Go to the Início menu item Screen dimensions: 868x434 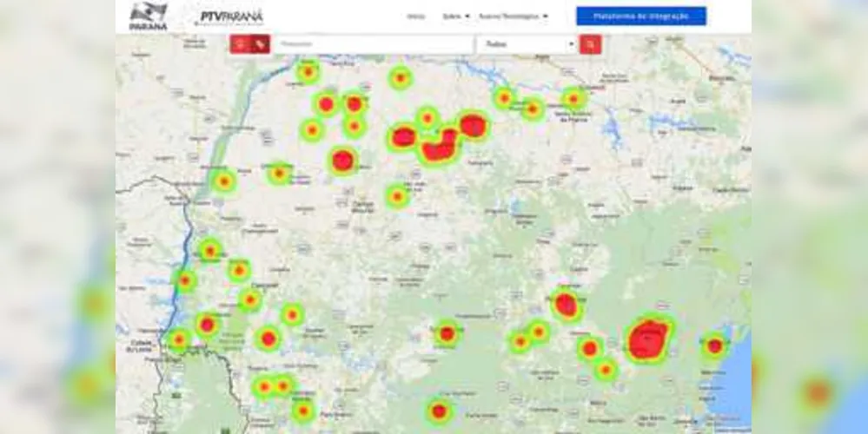coord(415,16)
